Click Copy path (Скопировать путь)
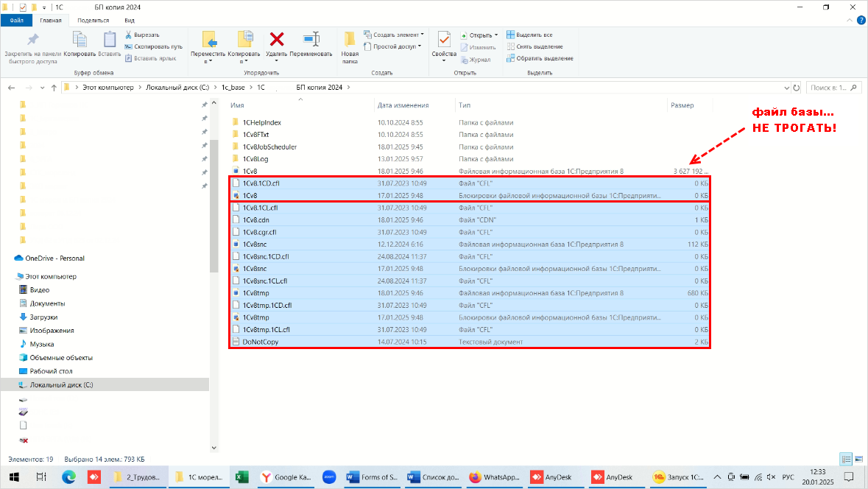This screenshot has height=489, width=868. 153,46
